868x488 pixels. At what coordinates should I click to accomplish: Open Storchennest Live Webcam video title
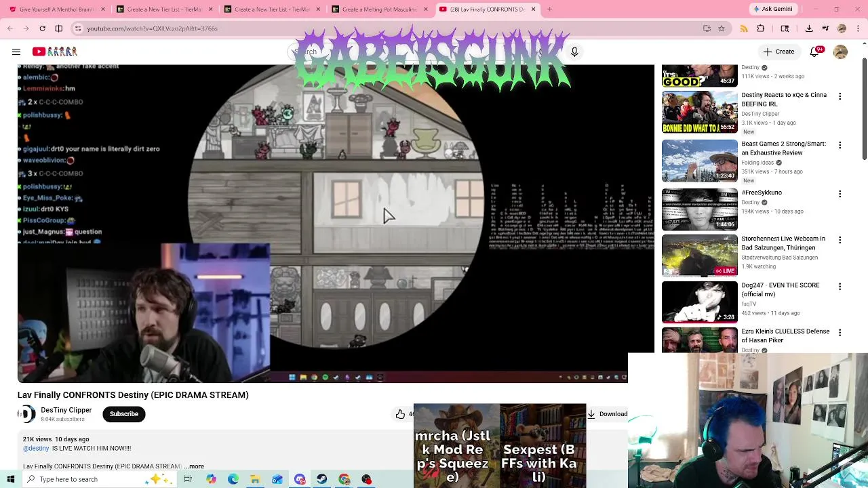click(x=783, y=243)
